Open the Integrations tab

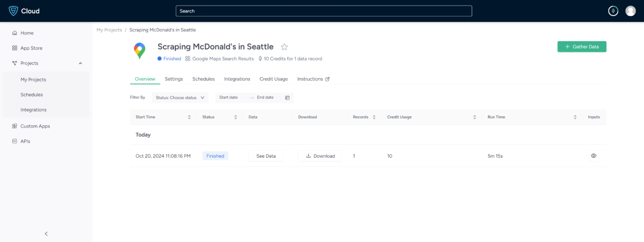pos(237,79)
